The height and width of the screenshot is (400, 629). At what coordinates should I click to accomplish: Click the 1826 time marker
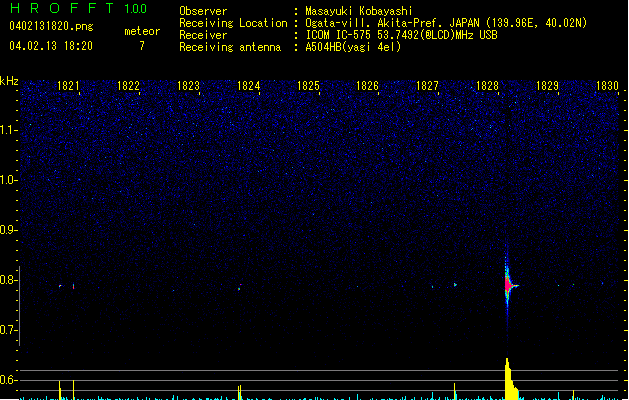pyautogui.click(x=368, y=86)
